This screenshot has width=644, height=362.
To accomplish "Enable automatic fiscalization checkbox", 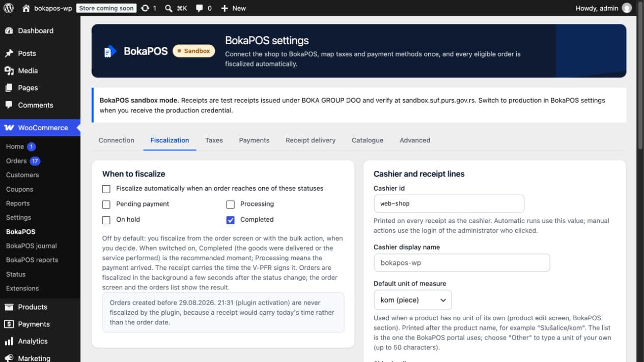I will tap(106, 189).
